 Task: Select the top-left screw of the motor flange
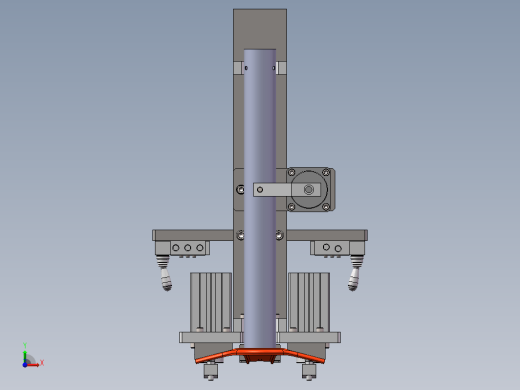click(291, 172)
